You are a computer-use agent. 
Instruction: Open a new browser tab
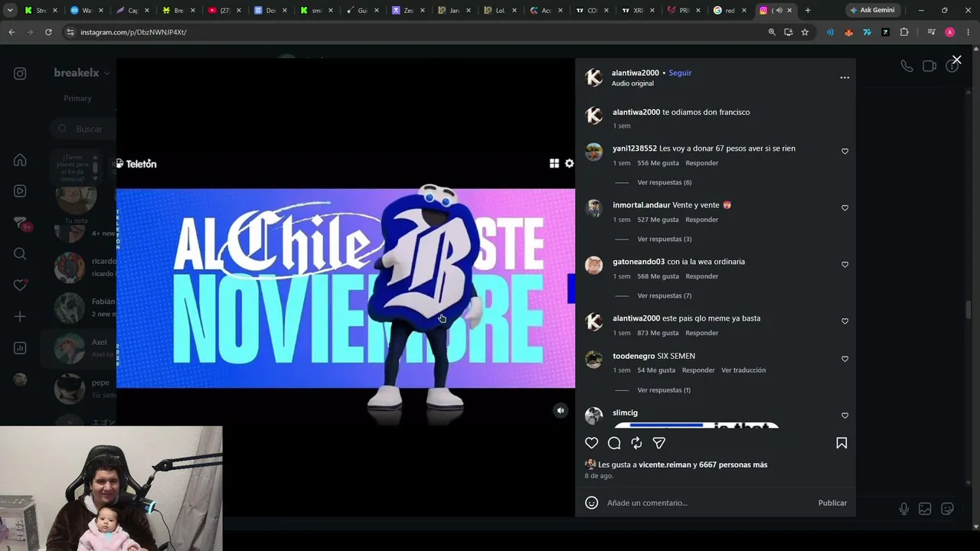click(x=808, y=10)
